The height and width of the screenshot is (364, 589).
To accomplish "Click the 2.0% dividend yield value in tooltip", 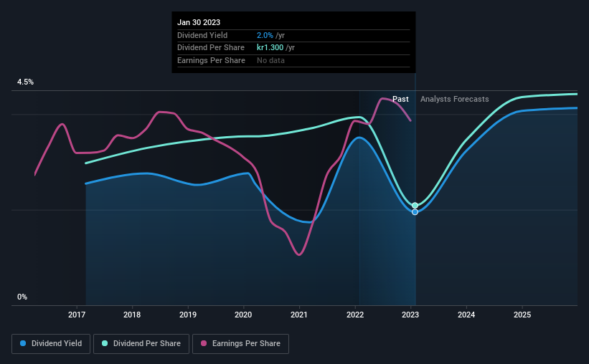I will (x=265, y=35).
